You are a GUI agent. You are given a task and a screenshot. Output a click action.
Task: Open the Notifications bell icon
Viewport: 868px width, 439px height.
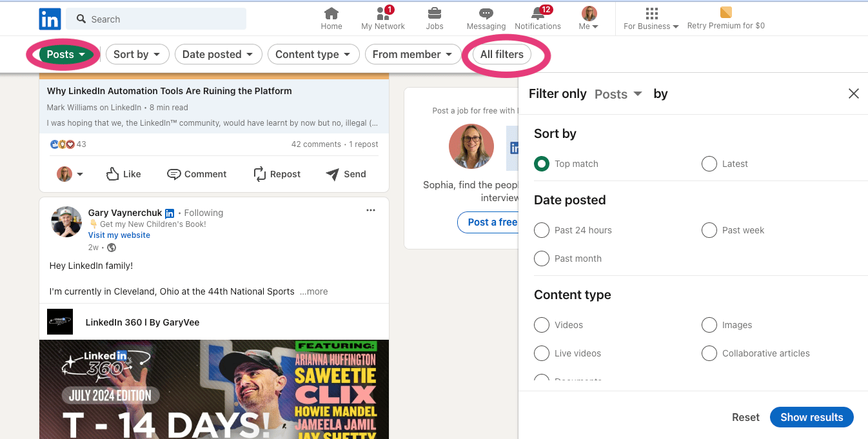[x=538, y=13]
